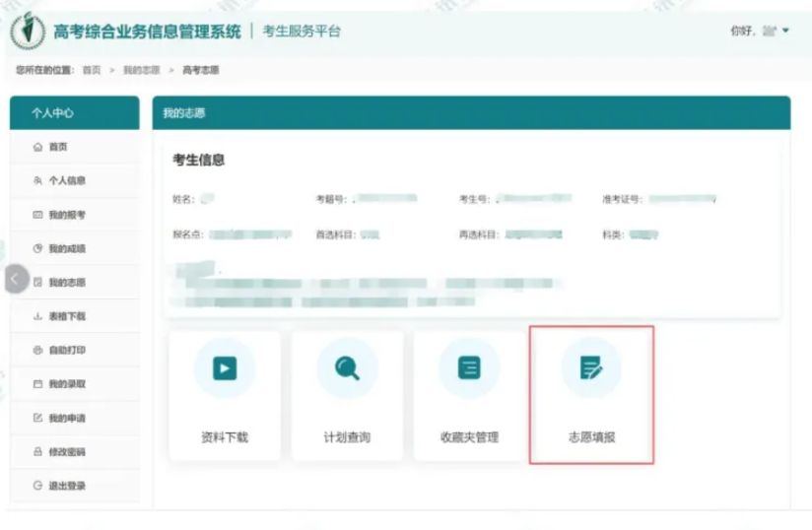The width and height of the screenshot is (812, 530).
Task: Click the 高考综合业务信息管理系统 title
Action: coord(147,32)
